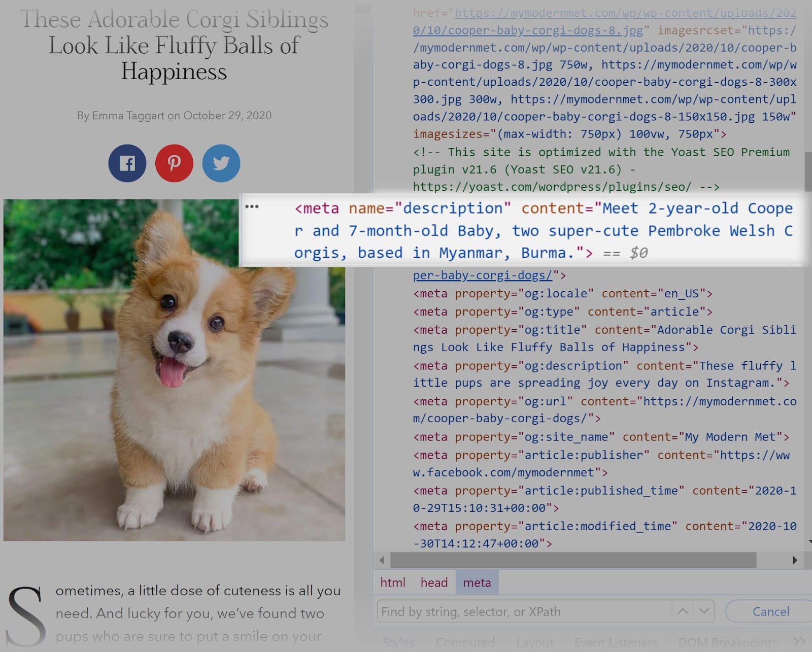
Task: Open the ellipsis menu beside the meta tag
Action: click(x=252, y=207)
